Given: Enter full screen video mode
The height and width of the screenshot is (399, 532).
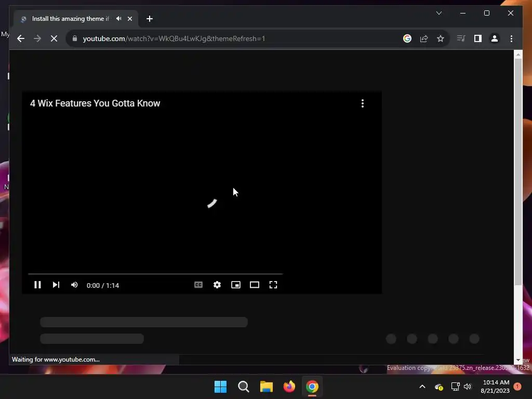Looking at the screenshot, I should (273, 285).
